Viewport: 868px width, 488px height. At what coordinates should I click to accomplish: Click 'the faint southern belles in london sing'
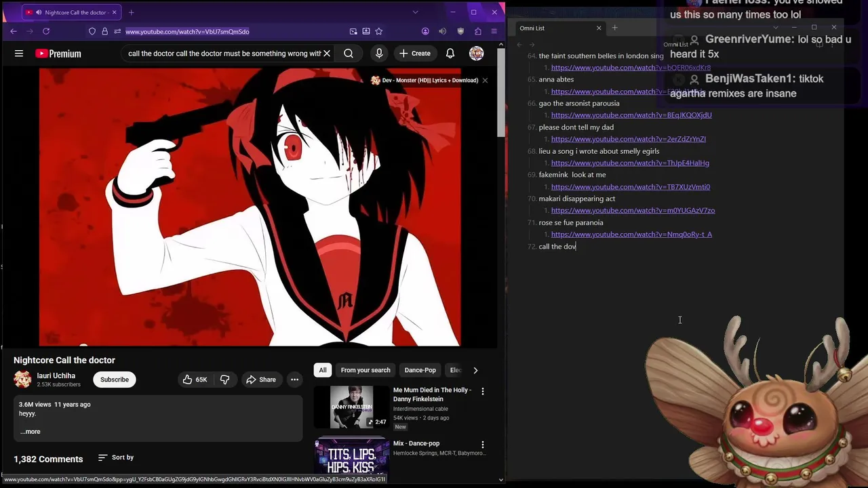(x=601, y=56)
